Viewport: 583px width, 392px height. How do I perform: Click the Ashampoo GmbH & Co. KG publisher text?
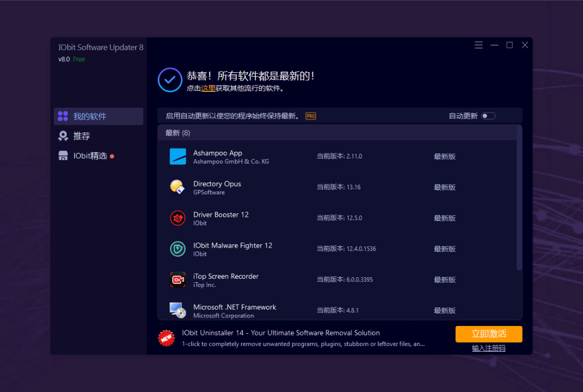(x=231, y=162)
